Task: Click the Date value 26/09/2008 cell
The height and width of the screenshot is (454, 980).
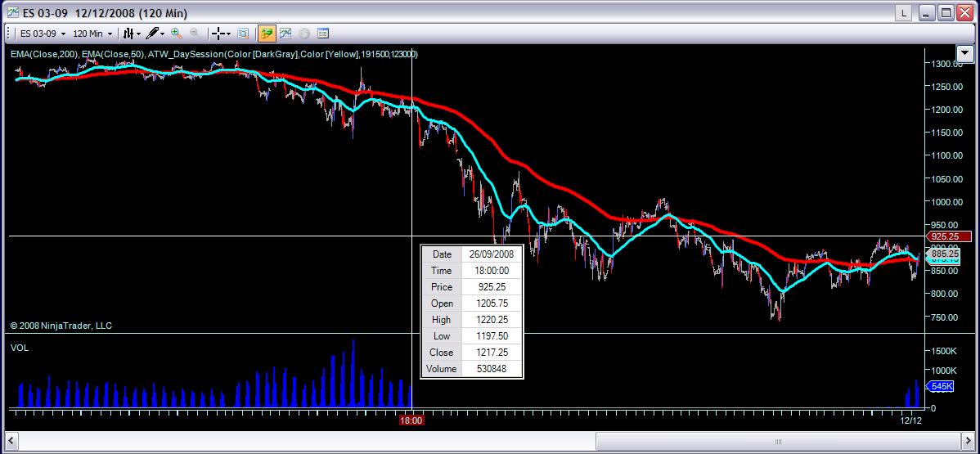Action: 491,254
